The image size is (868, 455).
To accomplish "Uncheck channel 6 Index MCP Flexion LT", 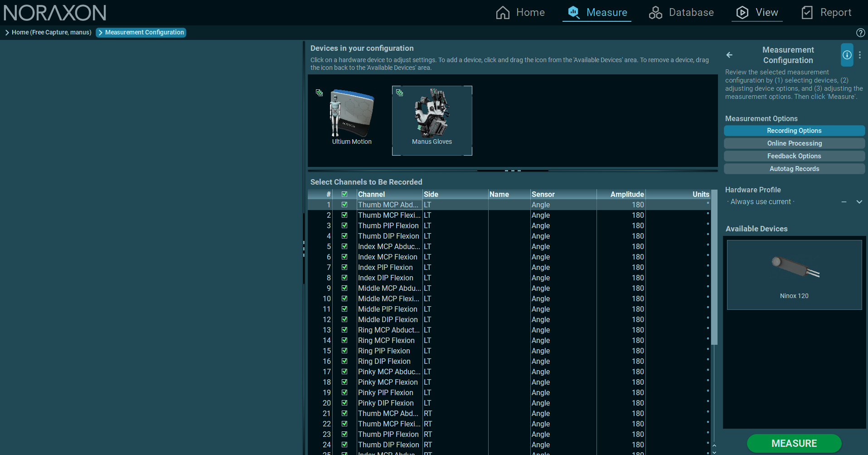I will tap(344, 257).
